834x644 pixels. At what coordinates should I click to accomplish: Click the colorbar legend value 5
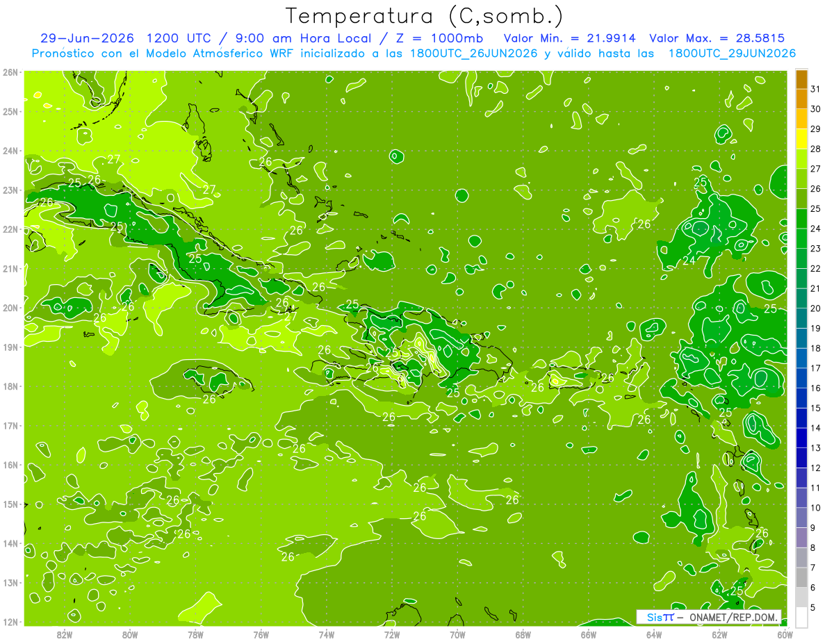pyautogui.click(x=813, y=608)
